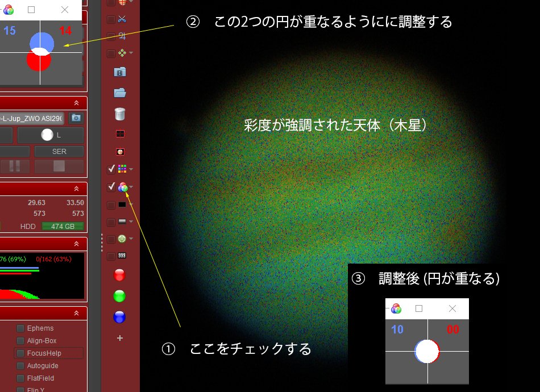This screenshot has width=540, height=392.
Task: Collapse the capture settings panel with filename
Action: [x=76, y=103]
